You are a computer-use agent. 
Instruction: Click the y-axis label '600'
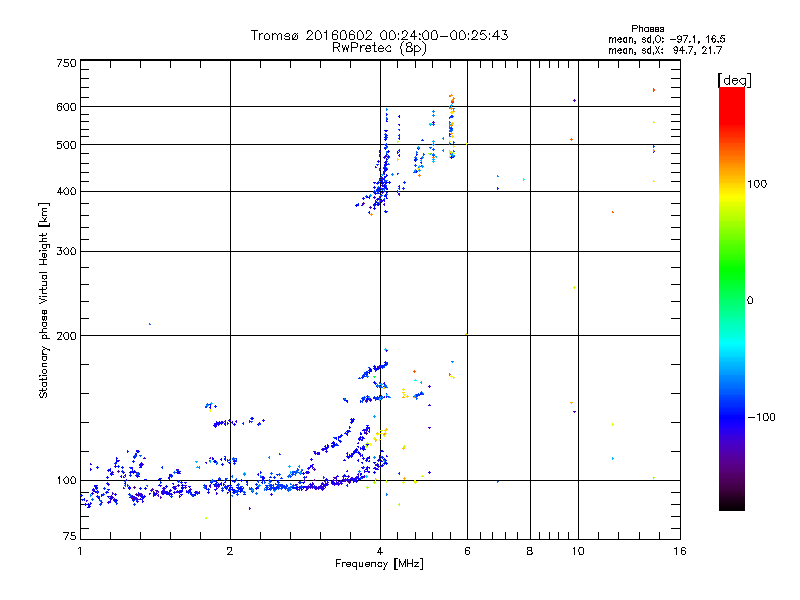pyautogui.click(x=66, y=107)
